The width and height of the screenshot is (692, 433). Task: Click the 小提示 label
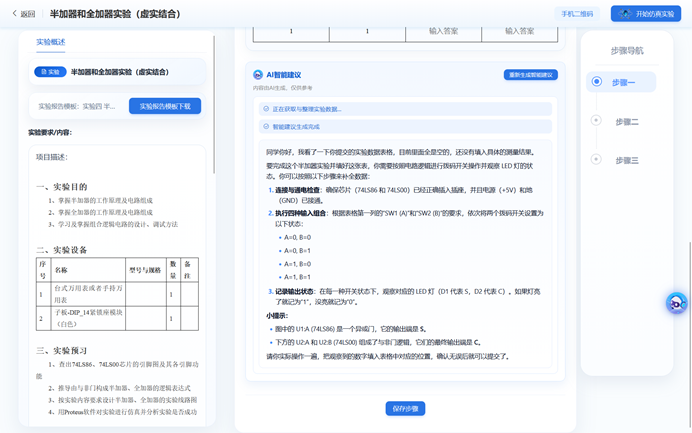pos(277,316)
